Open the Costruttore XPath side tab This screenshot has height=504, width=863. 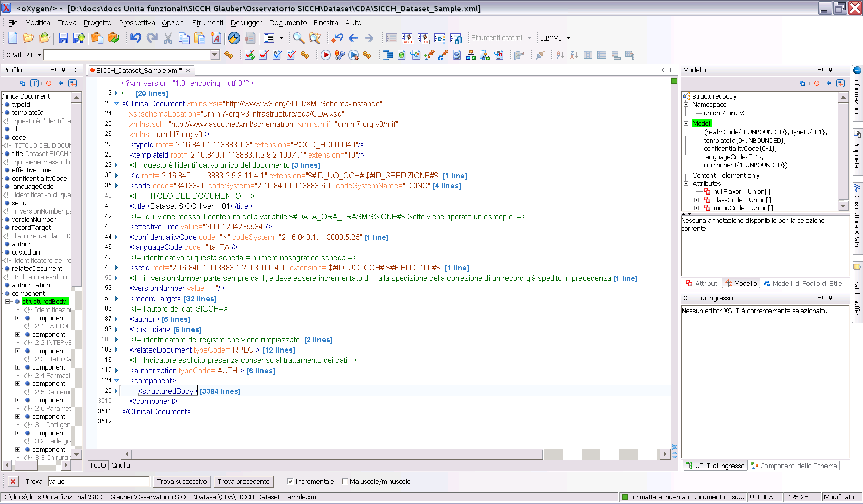coord(857,218)
